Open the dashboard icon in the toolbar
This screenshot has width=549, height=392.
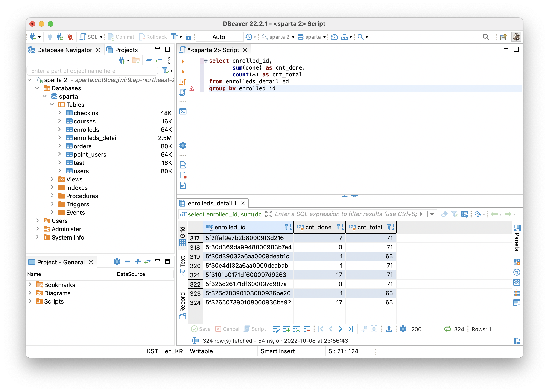(334, 37)
